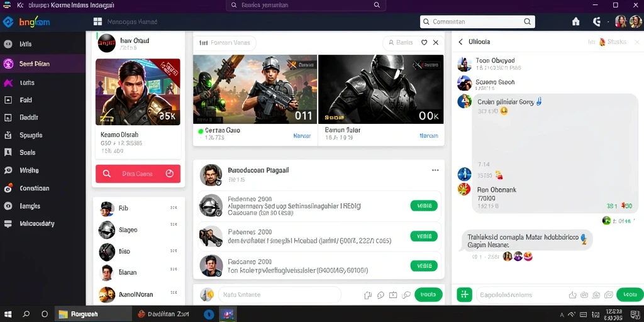644x322 pixels.
Task: Go back using the chat panel arrow
Action: pos(460,42)
